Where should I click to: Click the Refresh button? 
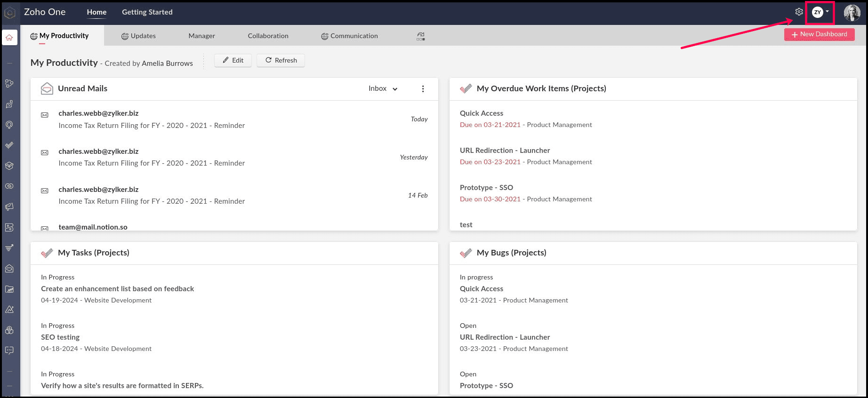tap(281, 60)
